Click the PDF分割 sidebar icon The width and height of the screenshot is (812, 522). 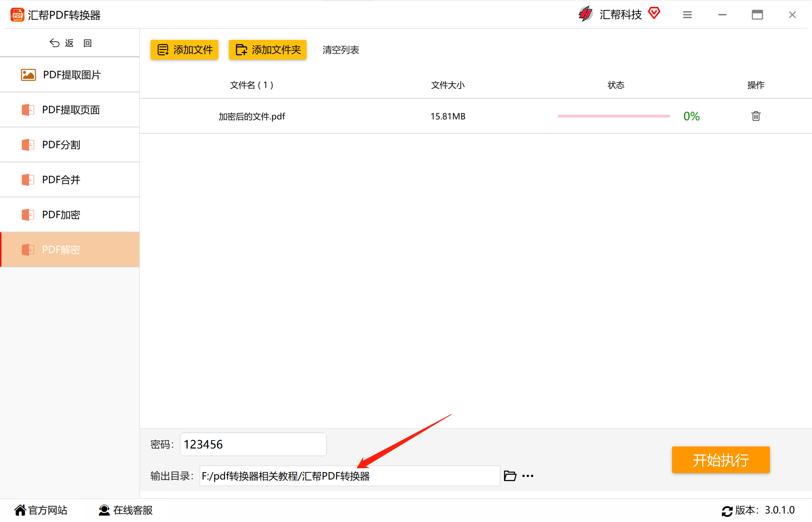28,145
